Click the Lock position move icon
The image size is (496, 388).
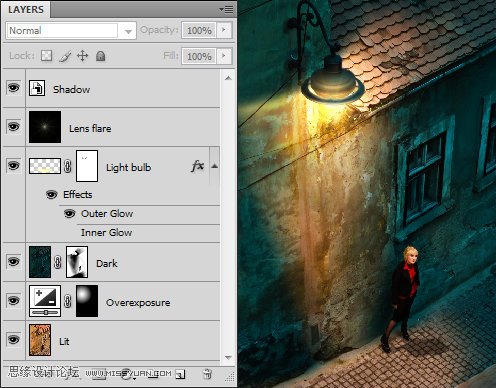[82, 56]
